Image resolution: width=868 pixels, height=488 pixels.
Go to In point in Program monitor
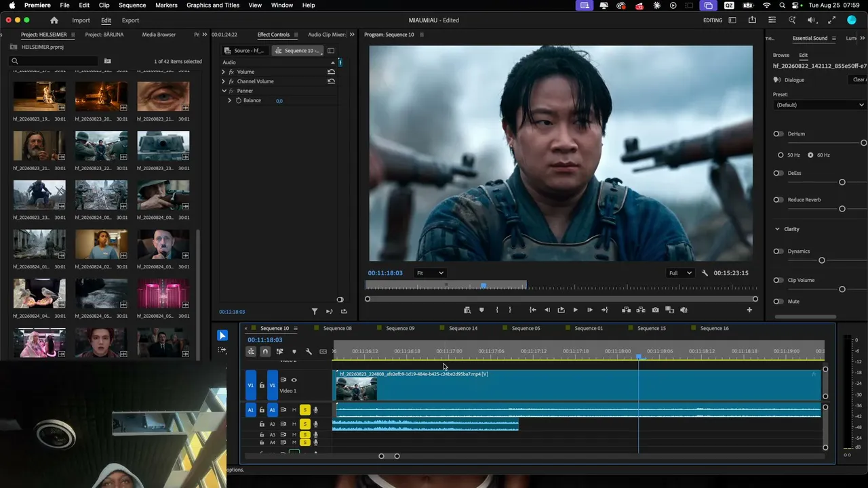(533, 310)
